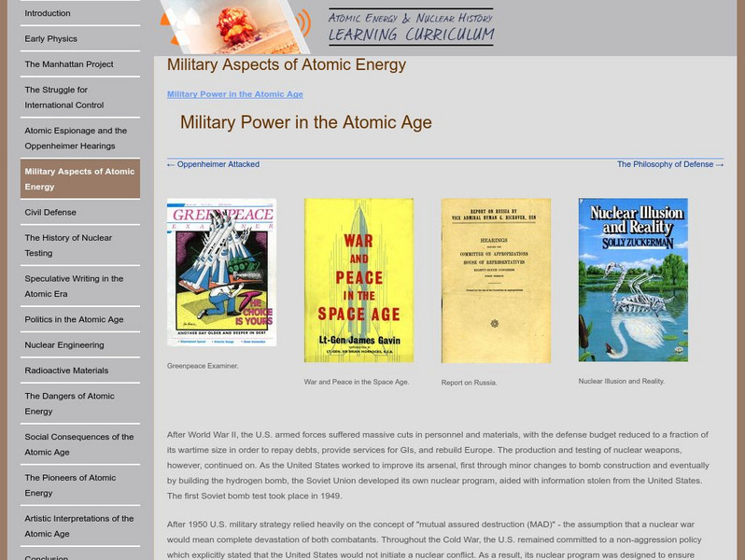This screenshot has height=560, width=745.
Task: Open Atomic Espionage and the Oppenheimer Hearings
Action: pos(80,138)
